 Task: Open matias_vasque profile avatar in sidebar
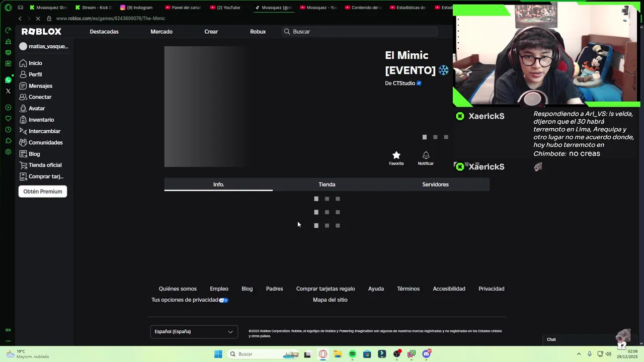coord(23,46)
